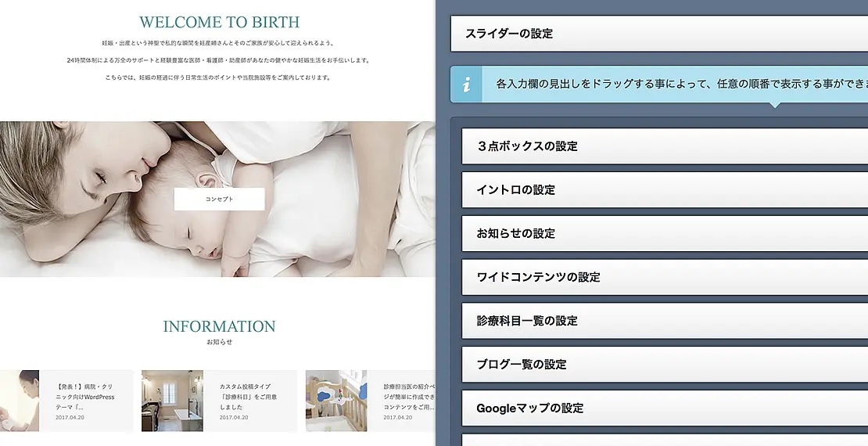Expand 診療科目一覧の設定 panel

coord(665,321)
